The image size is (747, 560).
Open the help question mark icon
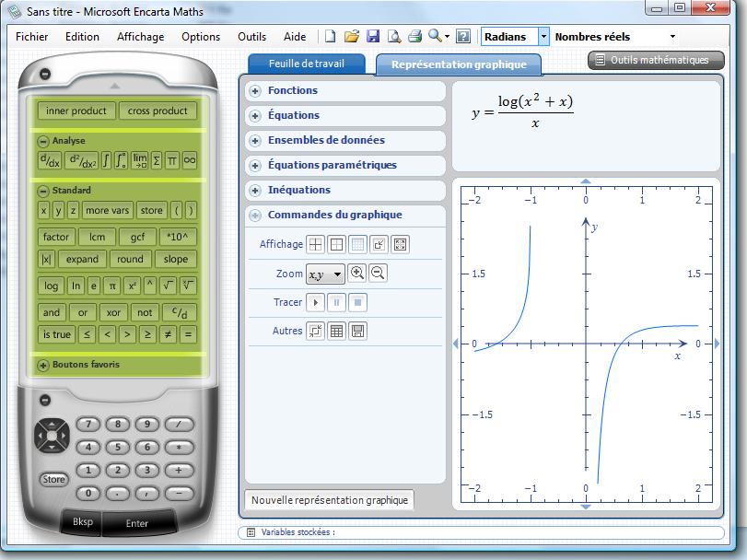point(463,36)
